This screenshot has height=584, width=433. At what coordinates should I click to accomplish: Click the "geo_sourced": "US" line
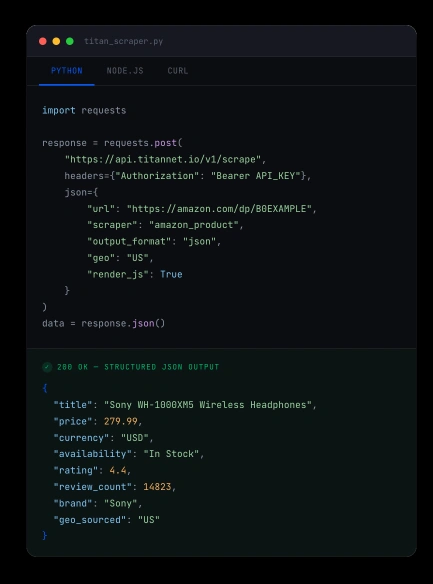106,520
